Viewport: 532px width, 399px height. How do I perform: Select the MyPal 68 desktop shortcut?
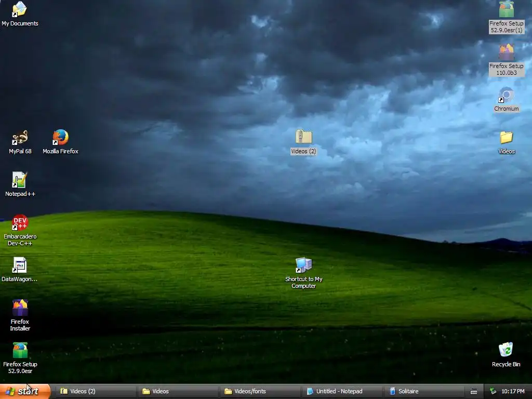click(x=20, y=142)
